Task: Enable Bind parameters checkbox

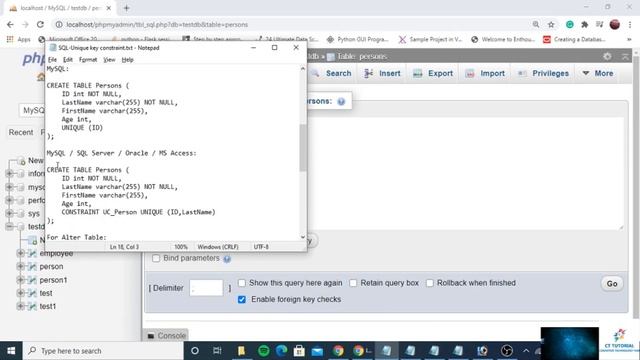Action: (x=156, y=258)
